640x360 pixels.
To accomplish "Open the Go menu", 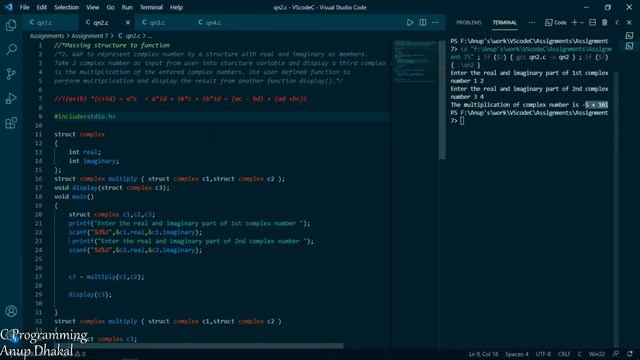I will (x=110, y=7).
